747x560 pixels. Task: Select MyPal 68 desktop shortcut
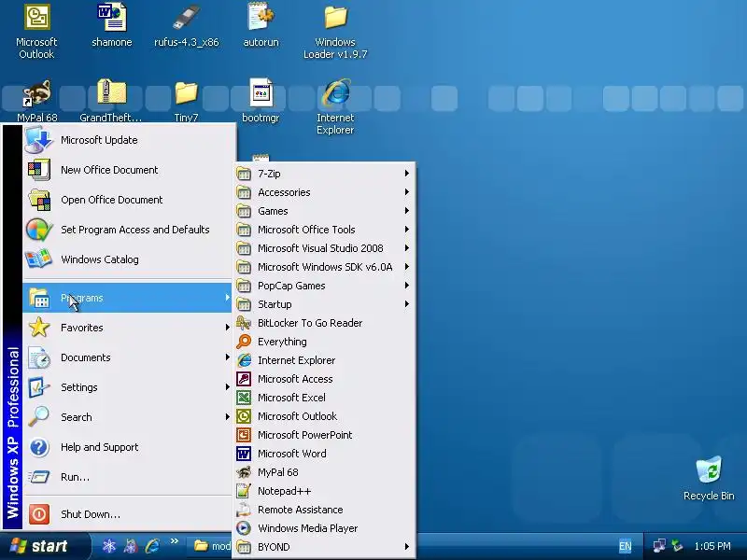36,102
